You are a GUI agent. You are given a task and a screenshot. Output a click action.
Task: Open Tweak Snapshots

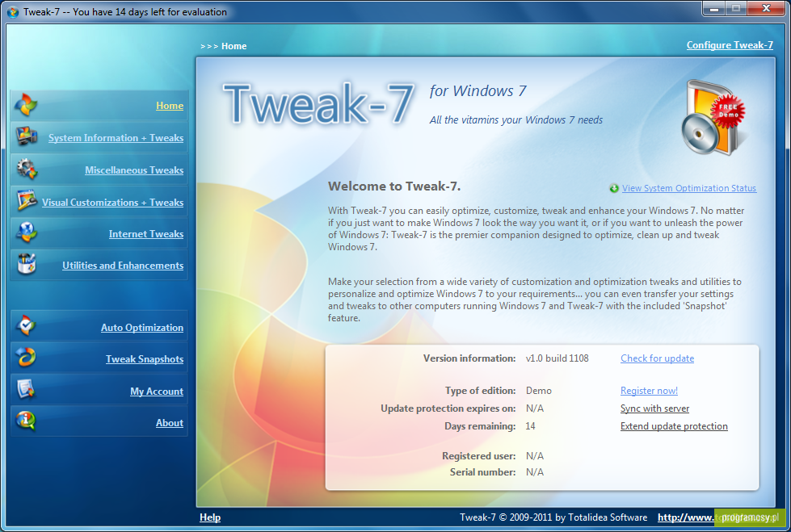pos(145,359)
